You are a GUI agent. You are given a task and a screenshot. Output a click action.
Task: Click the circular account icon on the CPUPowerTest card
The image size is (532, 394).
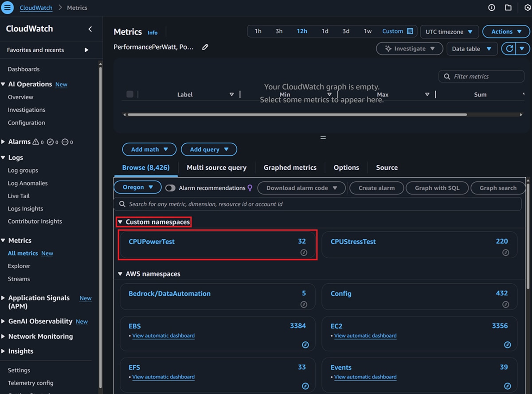point(304,253)
